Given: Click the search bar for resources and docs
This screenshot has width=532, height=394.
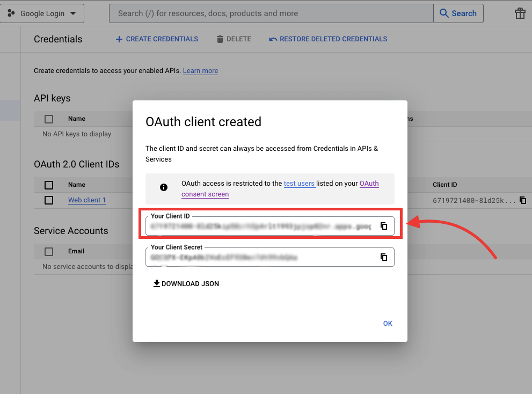Looking at the screenshot, I should tap(271, 13).
